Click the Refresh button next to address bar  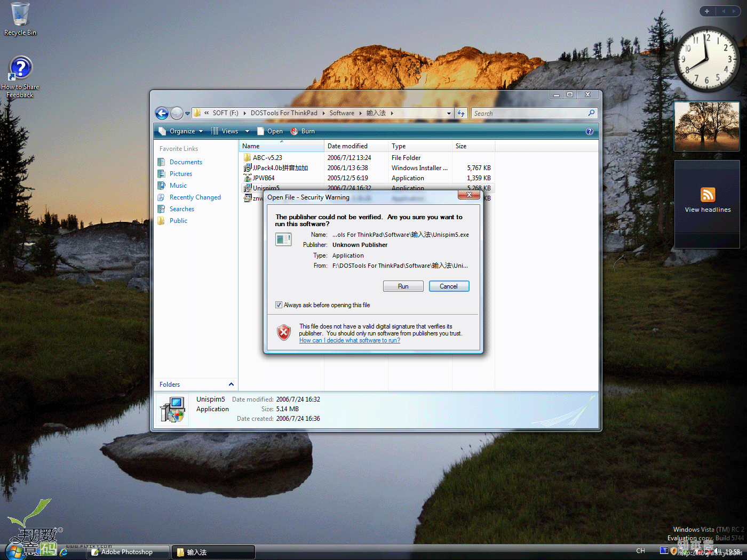click(461, 113)
